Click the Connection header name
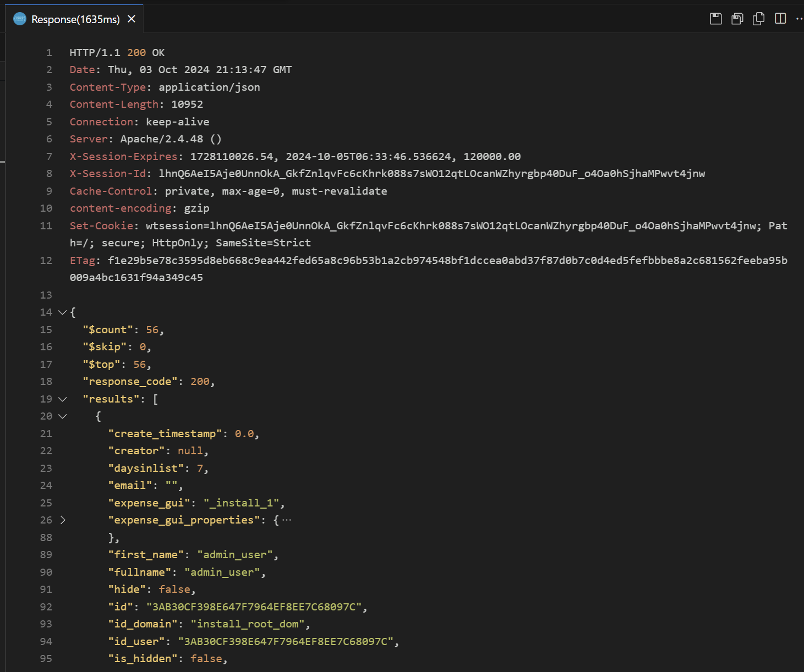This screenshot has width=804, height=672. point(102,122)
